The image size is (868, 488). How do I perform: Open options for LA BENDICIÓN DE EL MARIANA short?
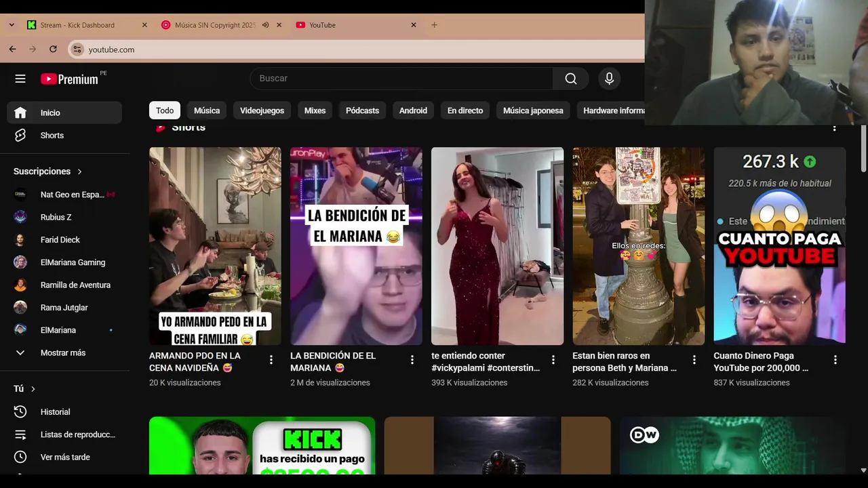pos(412,360)
